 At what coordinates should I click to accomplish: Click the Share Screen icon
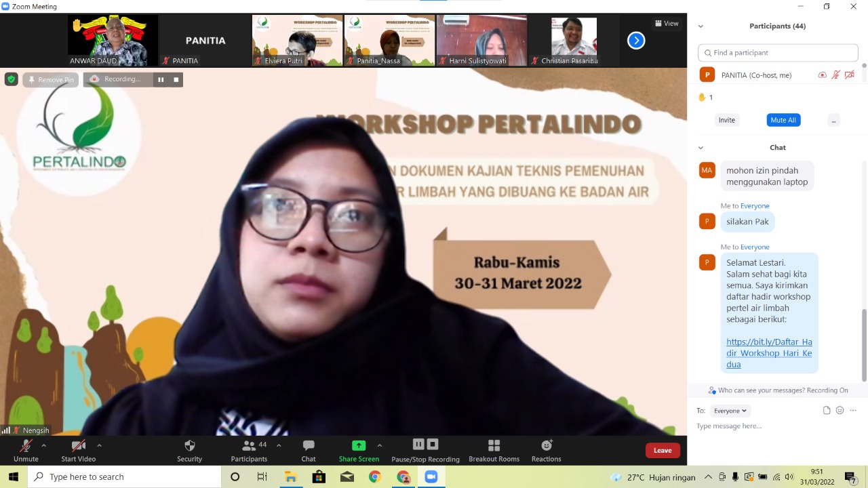click(x=359, y=446)
